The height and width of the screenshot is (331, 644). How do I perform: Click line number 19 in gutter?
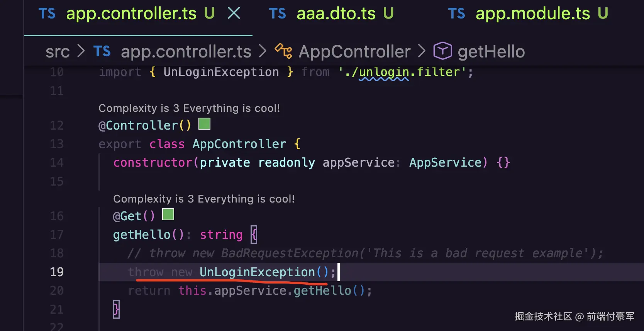(57, 272)
